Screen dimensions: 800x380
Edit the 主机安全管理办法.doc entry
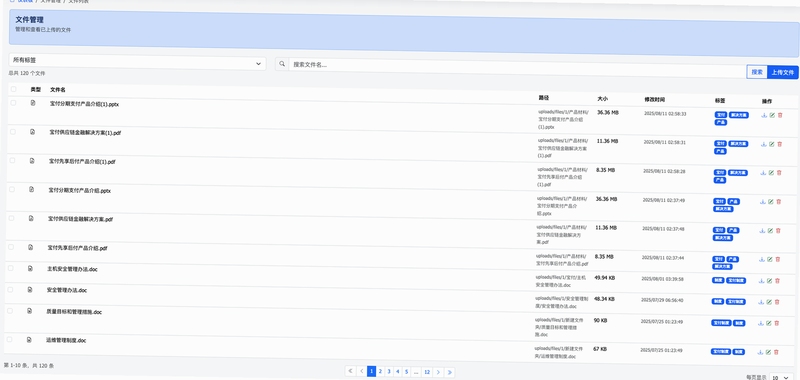pos(769,281)
